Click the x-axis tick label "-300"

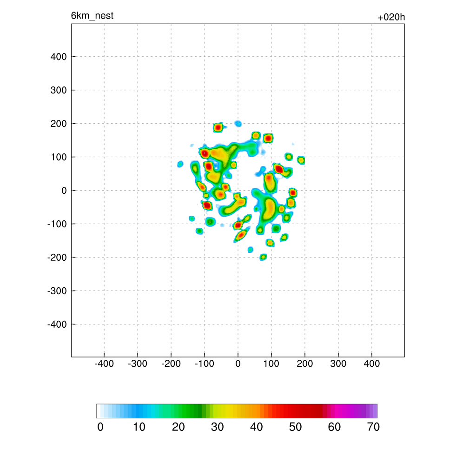138,364
